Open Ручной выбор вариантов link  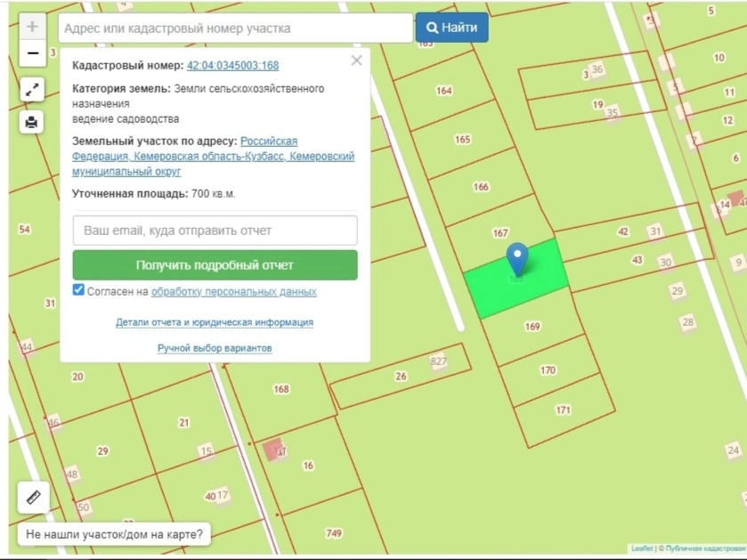(215, 348)
